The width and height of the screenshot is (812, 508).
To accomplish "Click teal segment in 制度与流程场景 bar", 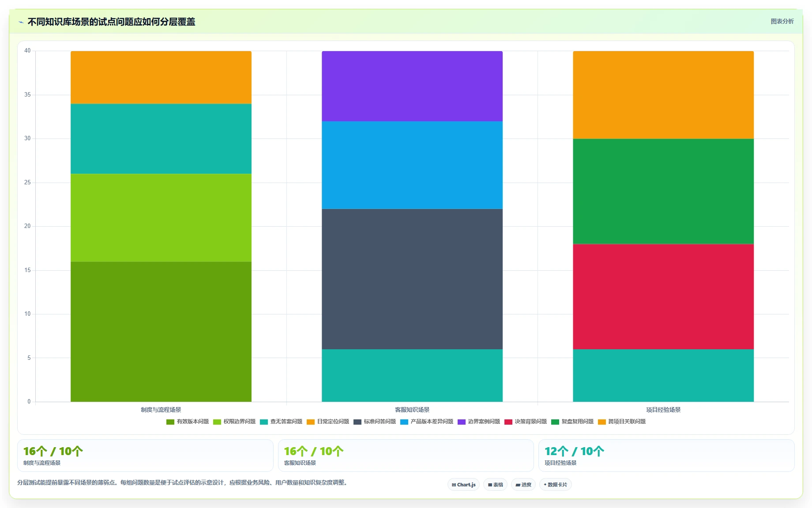I will [x=161, y=139].
